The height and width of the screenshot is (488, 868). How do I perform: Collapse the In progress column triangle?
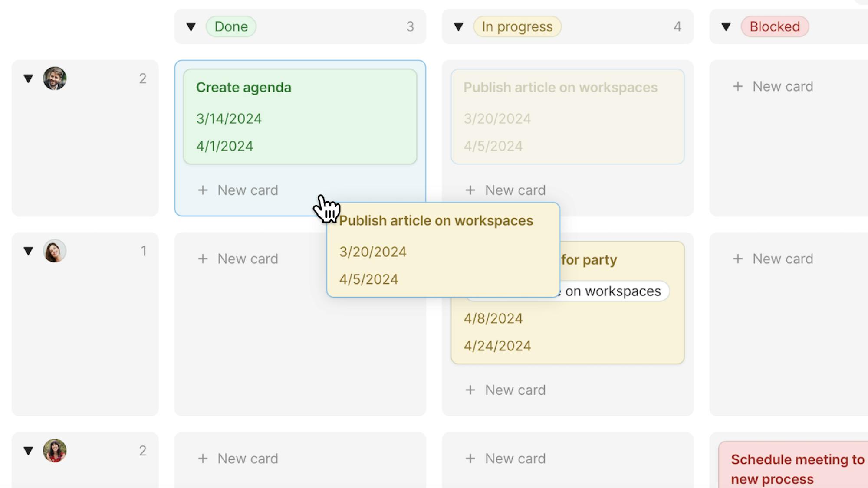458,27
